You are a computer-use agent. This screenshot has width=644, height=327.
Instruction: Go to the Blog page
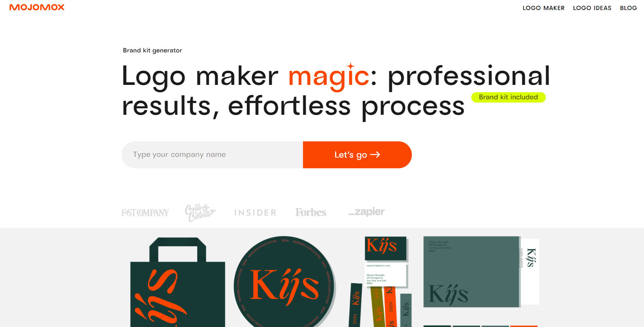(628, 8)
